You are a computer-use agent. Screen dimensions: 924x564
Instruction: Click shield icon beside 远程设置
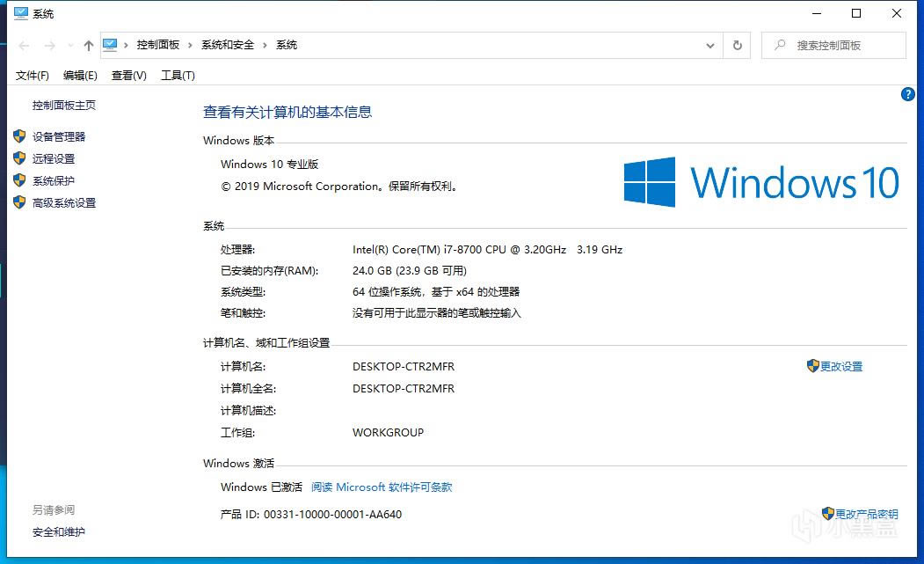click(19, 158)
